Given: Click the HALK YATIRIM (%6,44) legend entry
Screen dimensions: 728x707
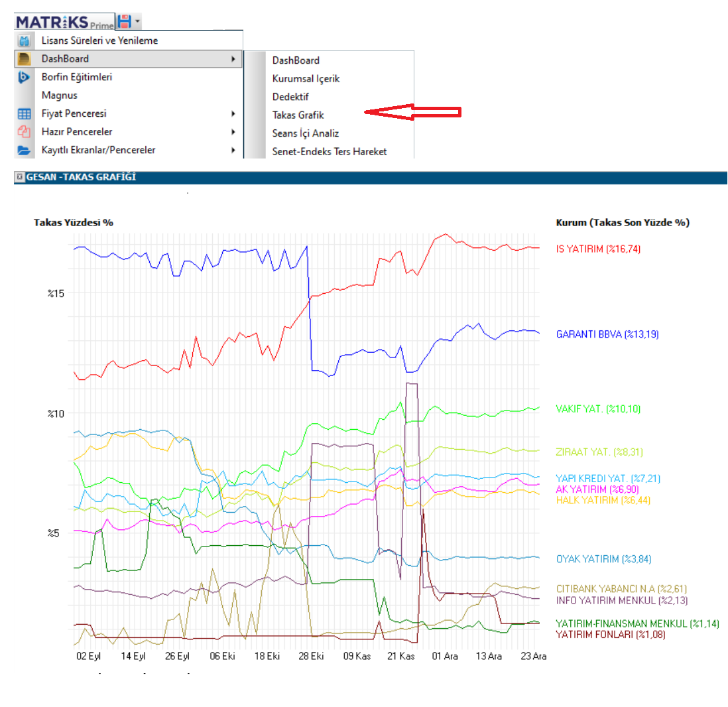Looking at the screenshot, I should (603, 500).
